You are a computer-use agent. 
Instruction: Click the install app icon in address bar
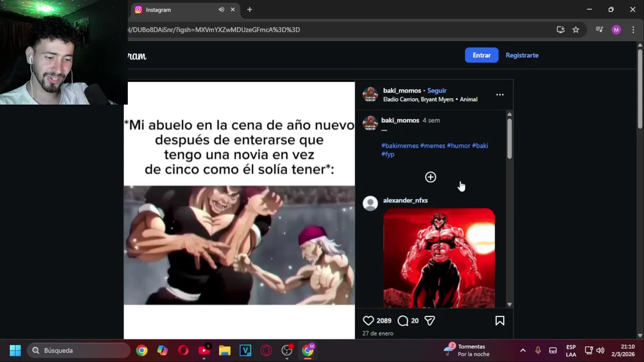point(560,30)
